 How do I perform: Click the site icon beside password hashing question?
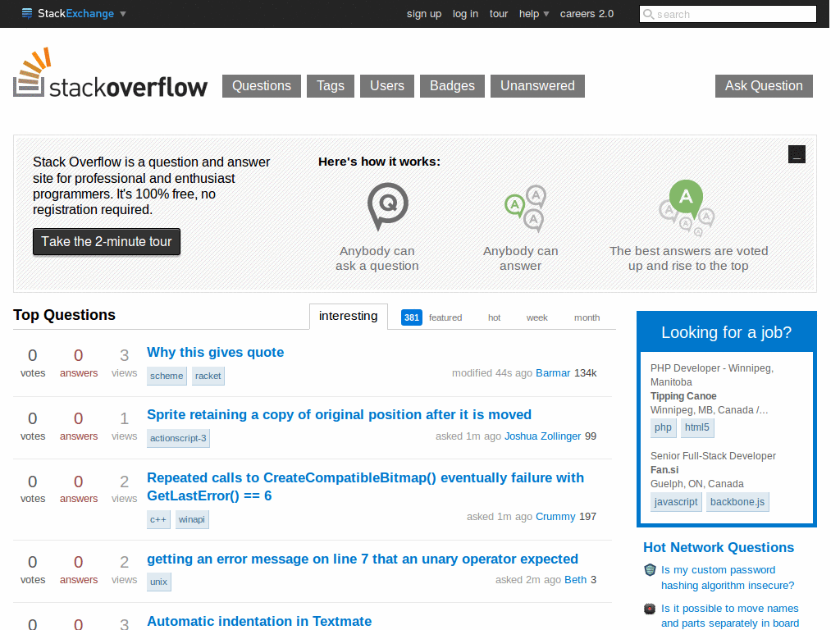[649, 569]
